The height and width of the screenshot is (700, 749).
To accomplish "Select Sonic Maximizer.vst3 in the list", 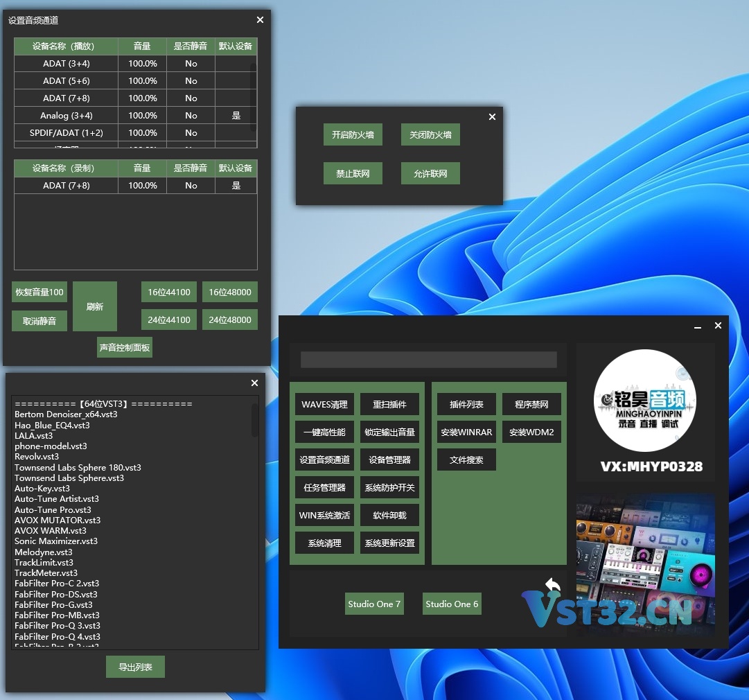I will pyautogui.click(x=56, y=541).
